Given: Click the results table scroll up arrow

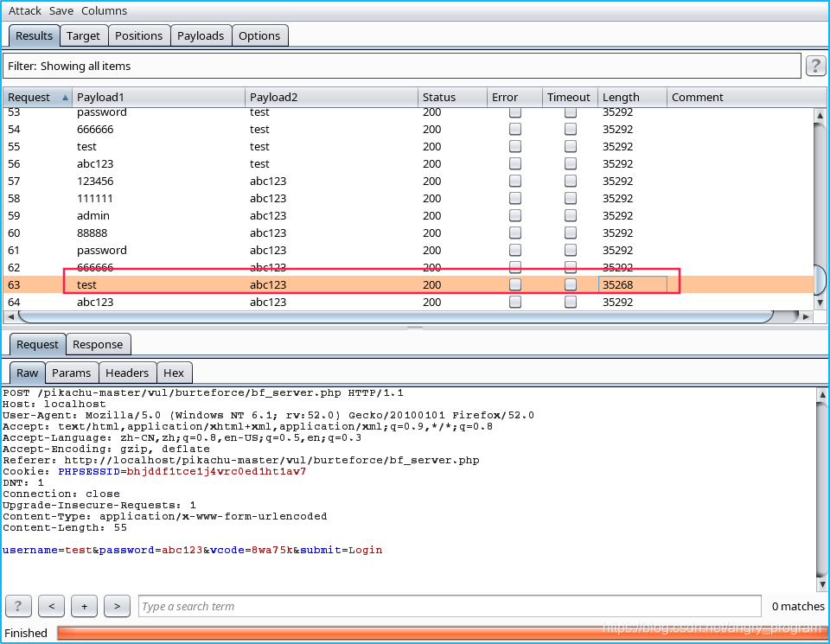Looking at the screenshot, I should coord(820,115).
